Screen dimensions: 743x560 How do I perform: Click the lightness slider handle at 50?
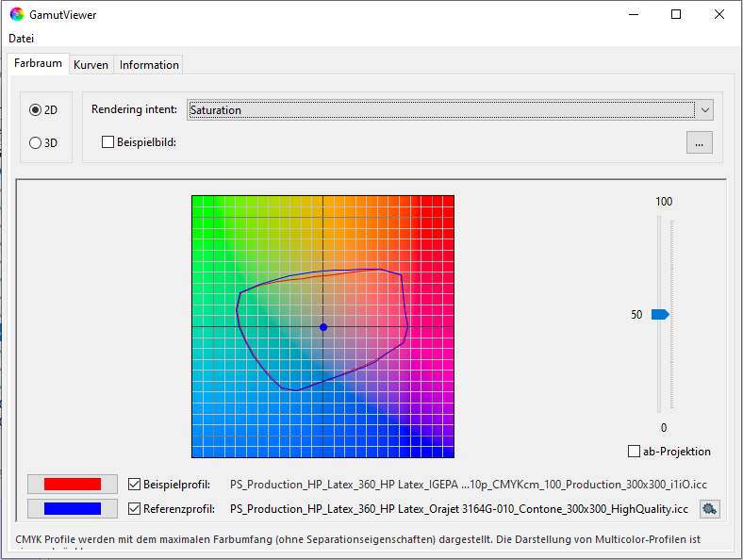[660, 315]
